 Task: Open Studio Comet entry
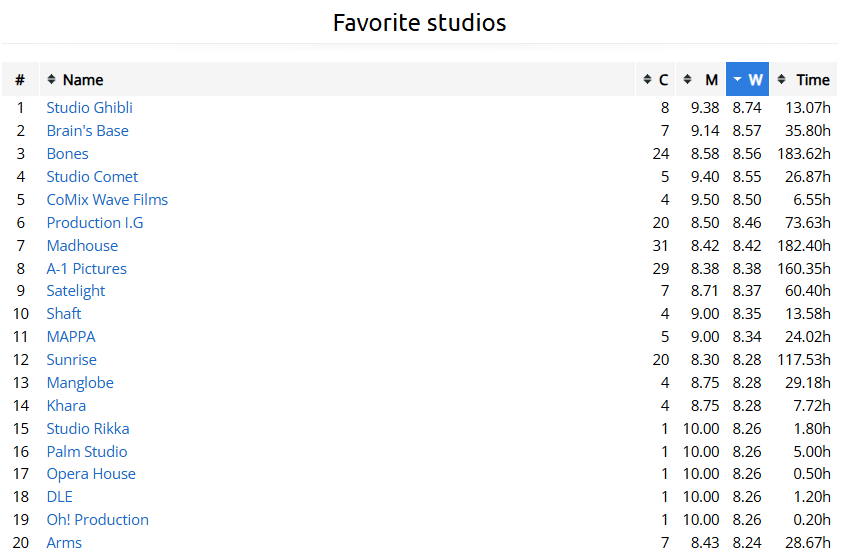pos(92,177)
